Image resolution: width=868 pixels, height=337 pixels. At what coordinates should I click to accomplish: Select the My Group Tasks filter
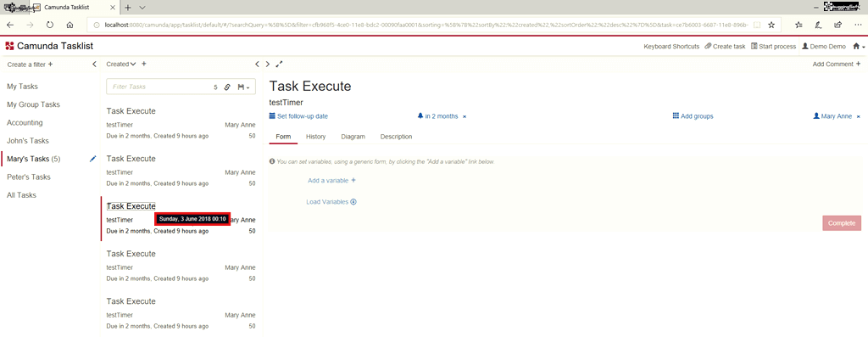(x=33, y=104)
